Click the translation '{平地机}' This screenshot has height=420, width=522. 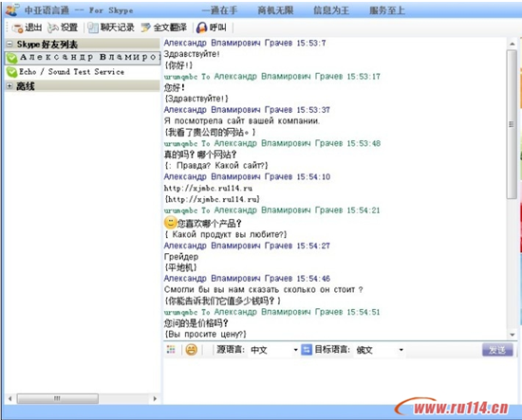pyautogui.click(x=180, y=267)
